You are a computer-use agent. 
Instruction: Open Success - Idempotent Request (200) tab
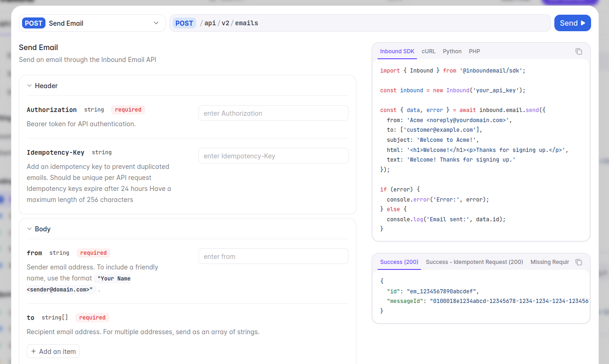pyautogui.click(x=474, y=262)
